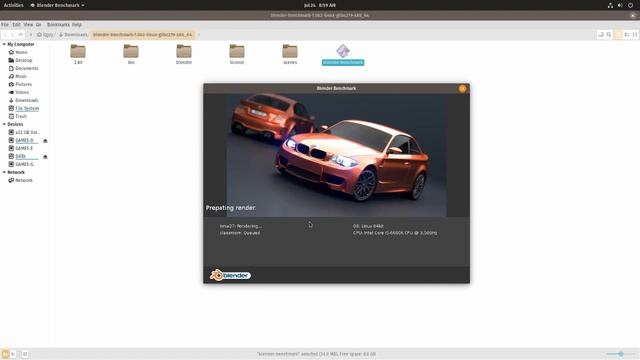The width and height of the screenshot is (640, 360).
Task: Open the View menu
Action: (28, 24)
